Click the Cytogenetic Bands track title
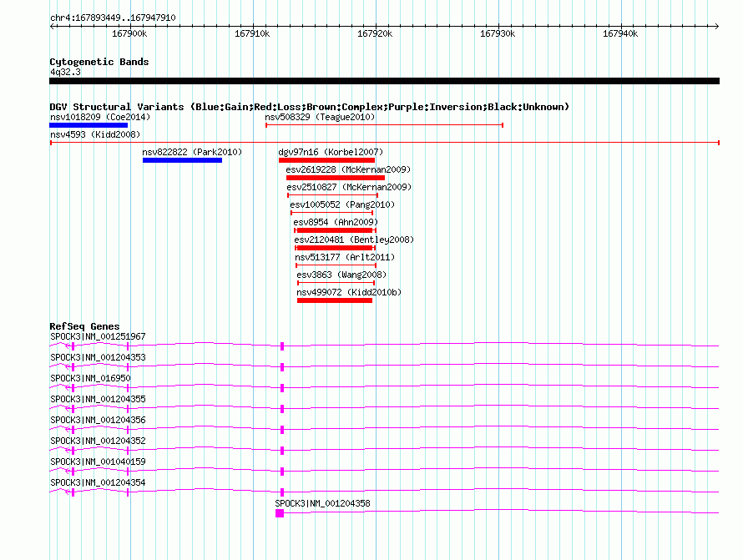The width and height of the screenshot is (743, 560). pos(99,62)
